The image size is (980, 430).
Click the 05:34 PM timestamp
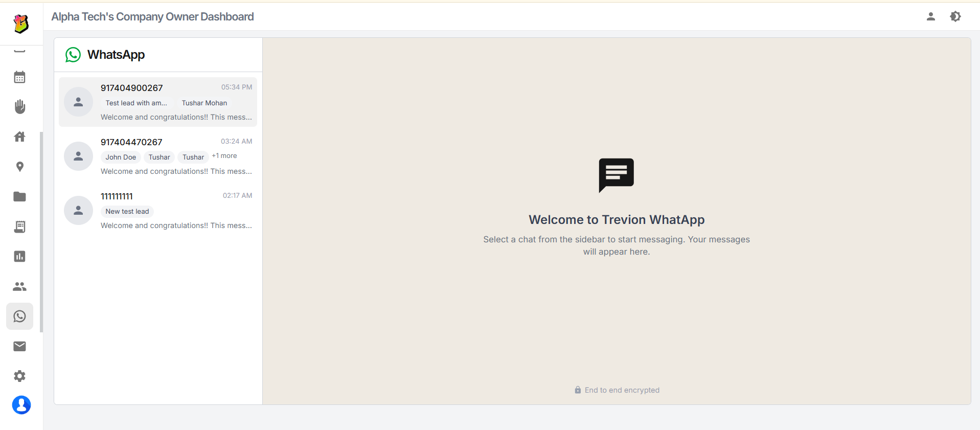click(x=237, y=87)
